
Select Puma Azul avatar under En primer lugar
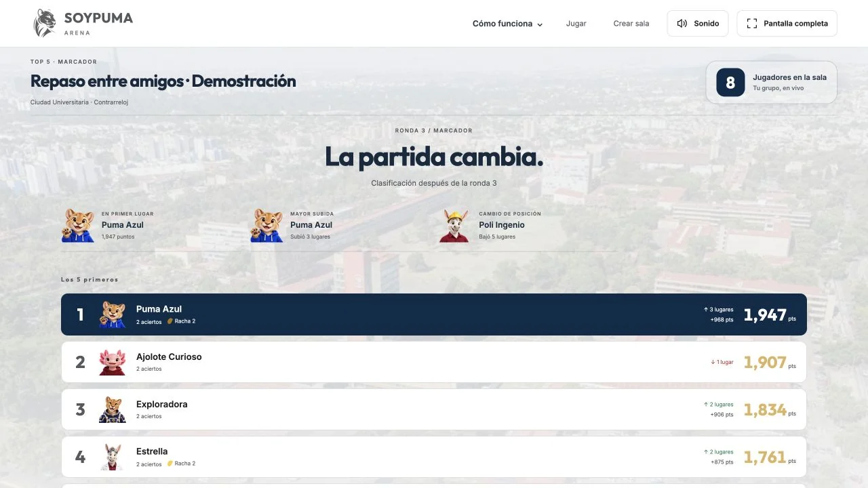point(79,225)
